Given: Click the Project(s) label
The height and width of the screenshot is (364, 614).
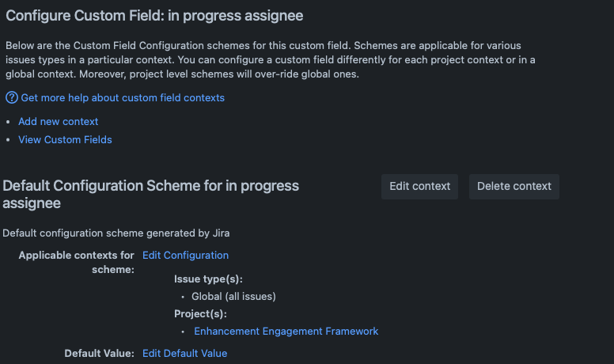Looking at the screenshot, I should click(x=200, y=314).
